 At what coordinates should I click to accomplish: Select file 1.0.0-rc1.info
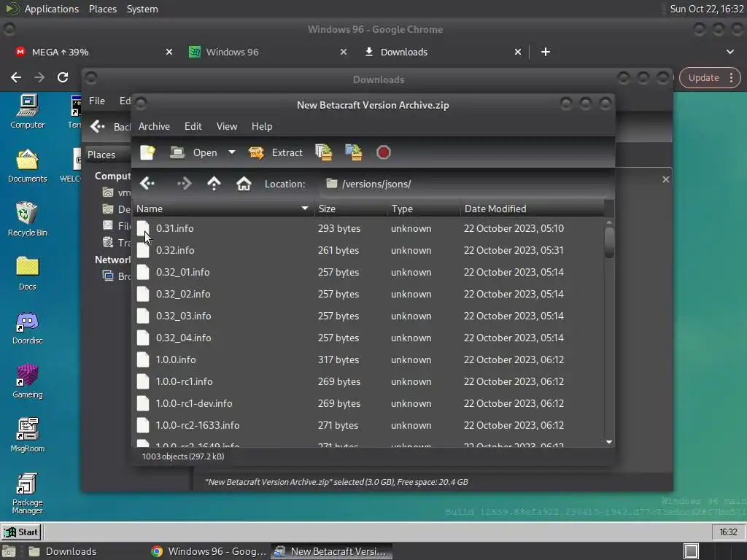click(368, 382)
